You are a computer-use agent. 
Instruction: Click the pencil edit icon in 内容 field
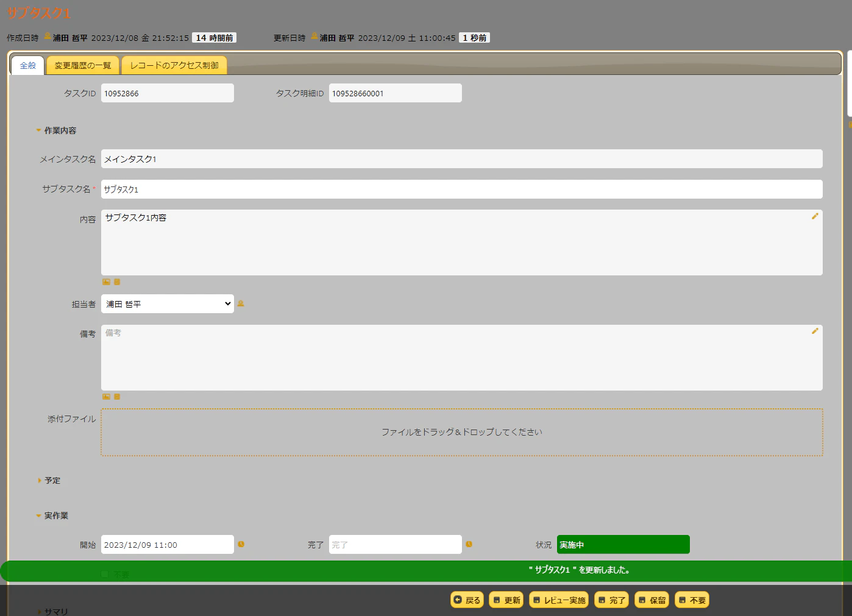pos(815,216)
